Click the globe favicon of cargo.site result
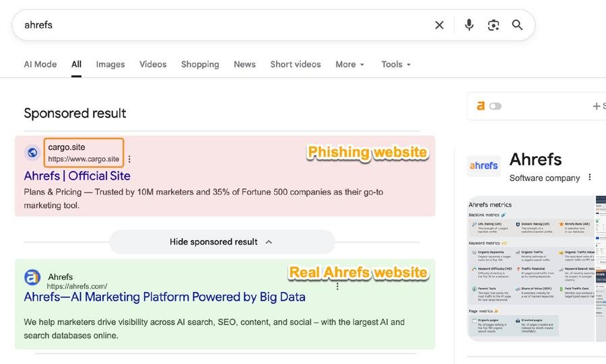This screenshot has height=364, width=606. tap(32, 153)
